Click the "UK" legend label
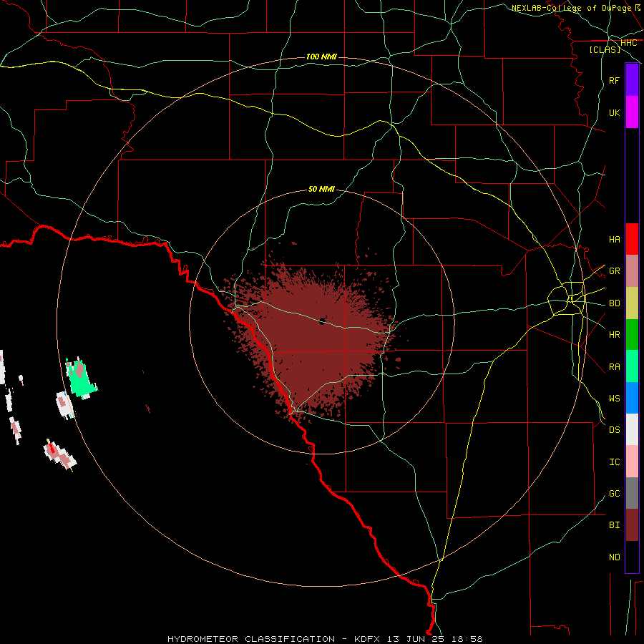 615,112
